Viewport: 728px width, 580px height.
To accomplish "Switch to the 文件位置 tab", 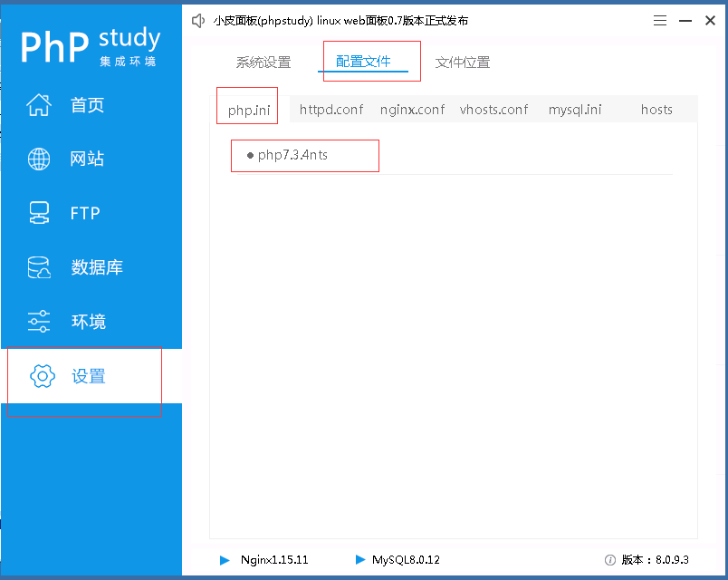I will pos(463,63).
